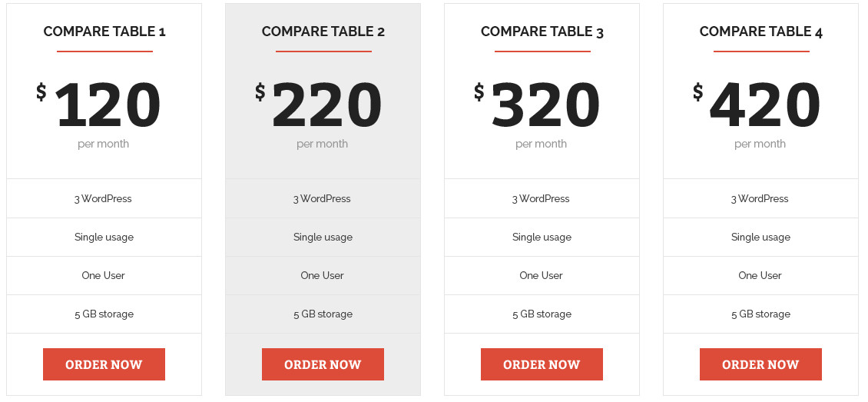Select 5 GB storage row in Table 4
This screenshot has height=402, width=868.
[760, 314]
